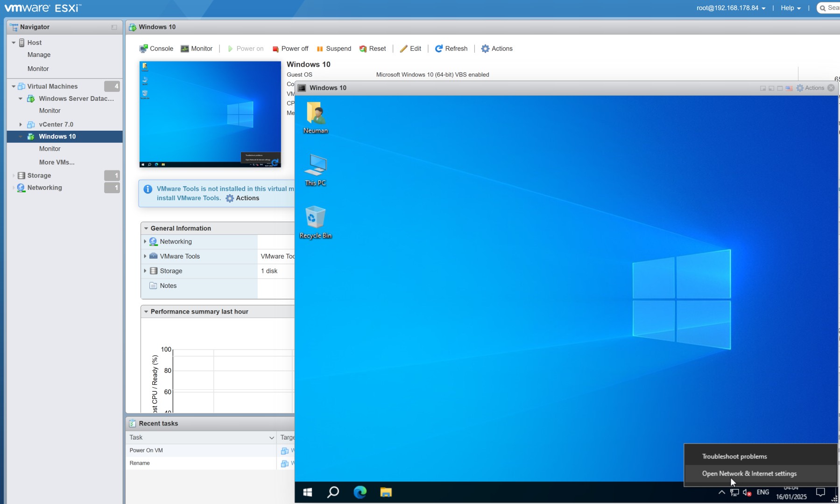Click the ENG language indicator

click(x=763, y=492)
